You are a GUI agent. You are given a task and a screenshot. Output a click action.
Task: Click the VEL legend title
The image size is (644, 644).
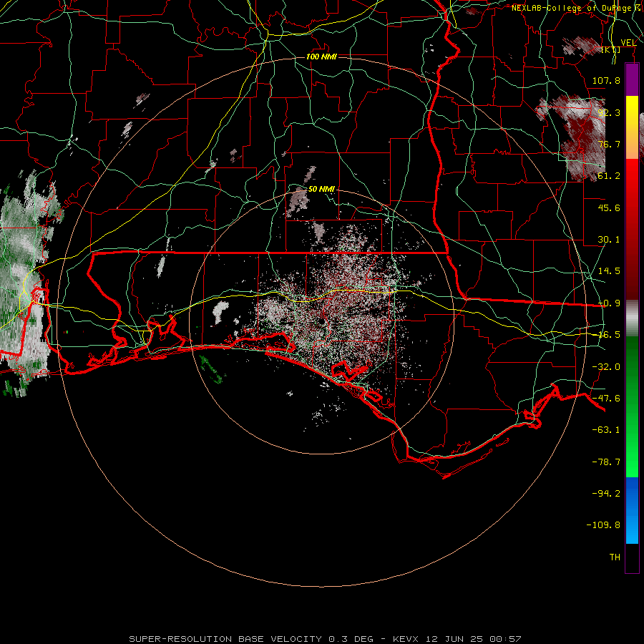628,43
